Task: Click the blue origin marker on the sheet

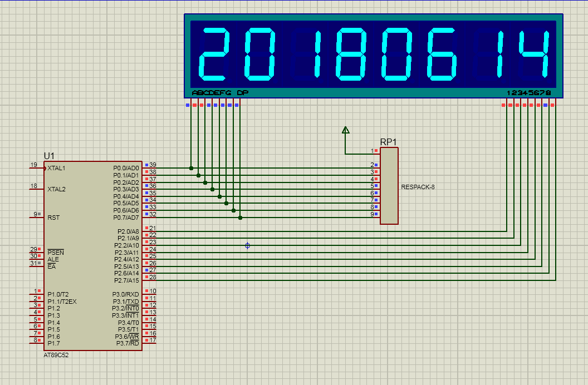Action: tap(247, 246)
